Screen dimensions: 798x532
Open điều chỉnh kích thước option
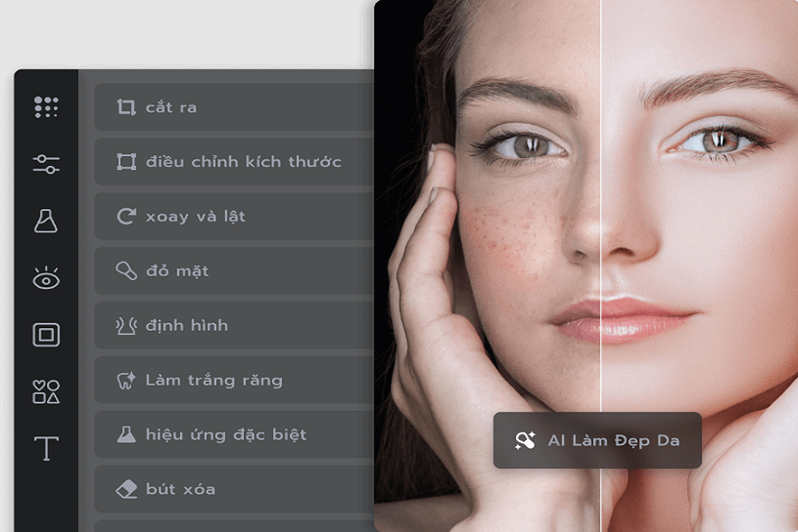click(x=234, y=161)
